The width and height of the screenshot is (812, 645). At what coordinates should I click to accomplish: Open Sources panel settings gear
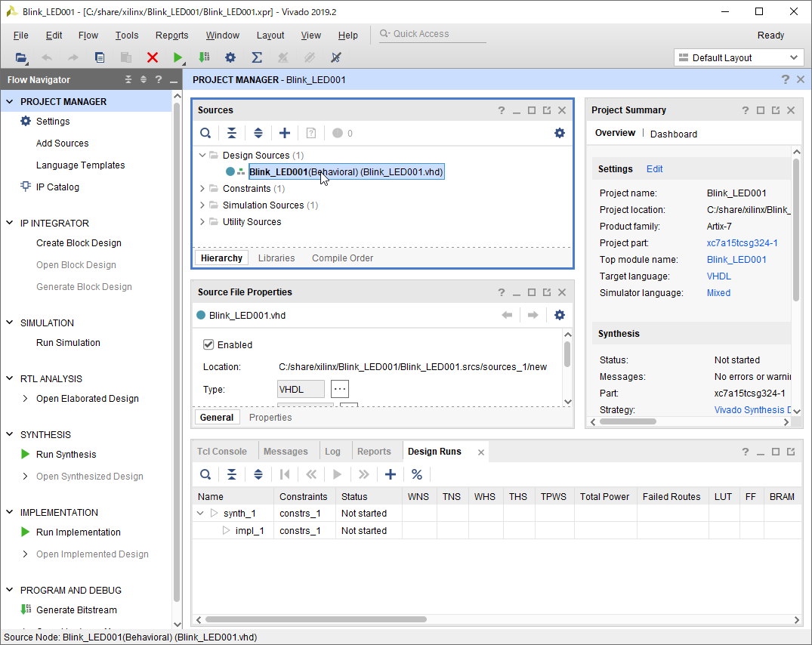[559, 133]
